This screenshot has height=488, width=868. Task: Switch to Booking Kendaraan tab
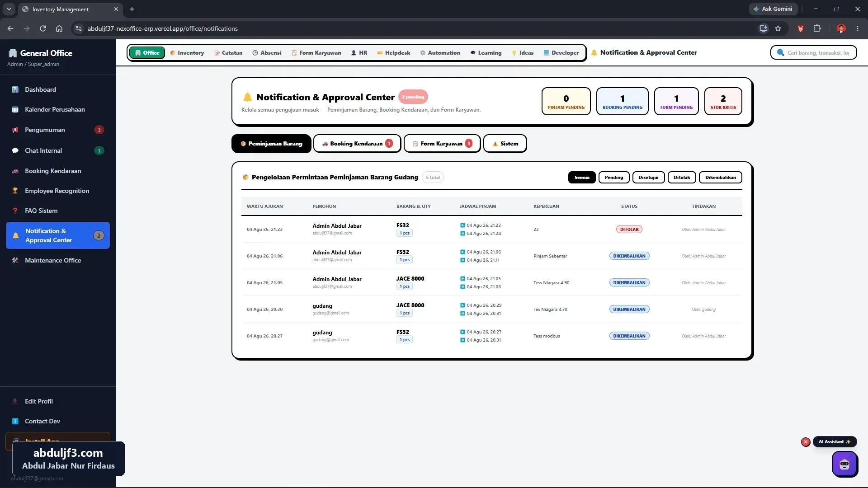(357, 144)
